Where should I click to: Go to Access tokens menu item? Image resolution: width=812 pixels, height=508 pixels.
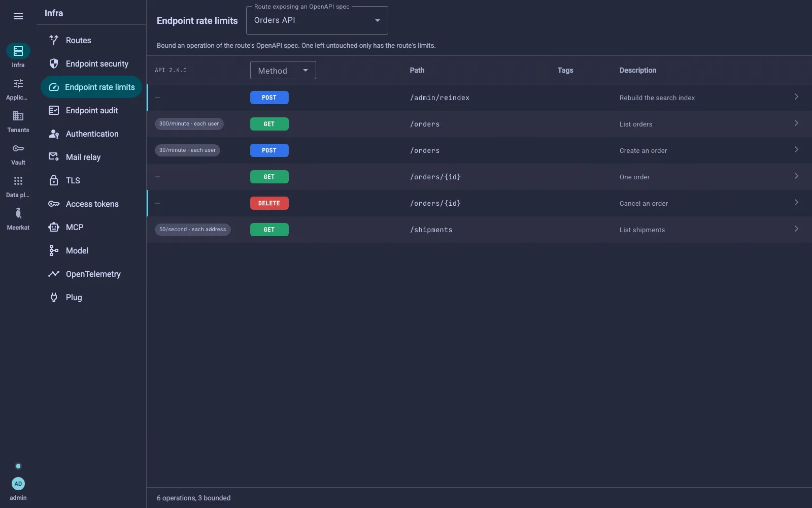coord(91,204)
